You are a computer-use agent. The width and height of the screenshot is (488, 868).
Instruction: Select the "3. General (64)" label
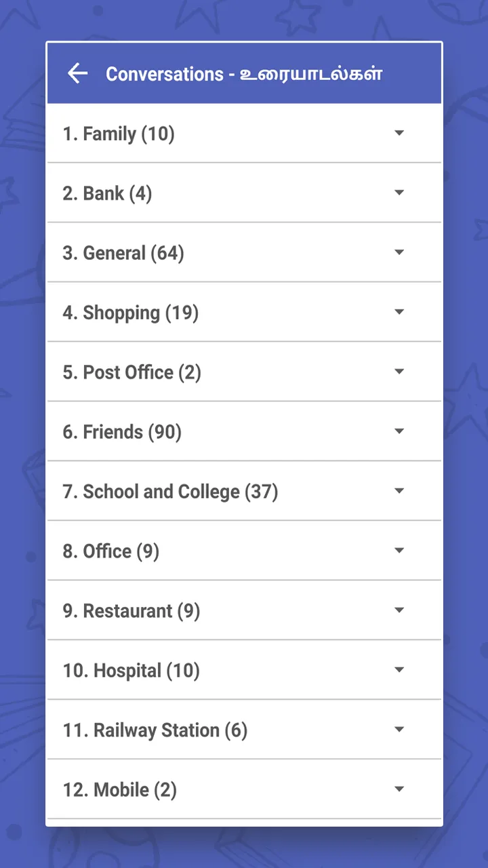point(123,254)
